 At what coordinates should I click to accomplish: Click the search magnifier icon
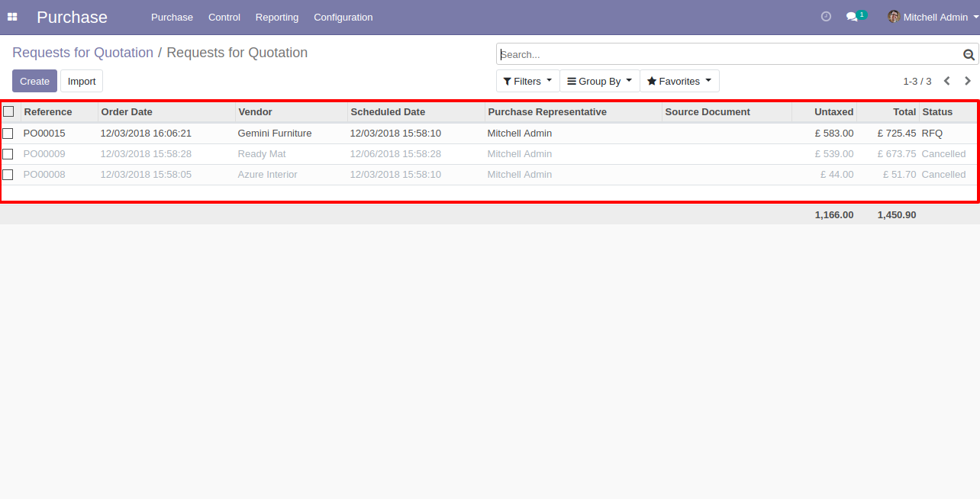(969, 55)
